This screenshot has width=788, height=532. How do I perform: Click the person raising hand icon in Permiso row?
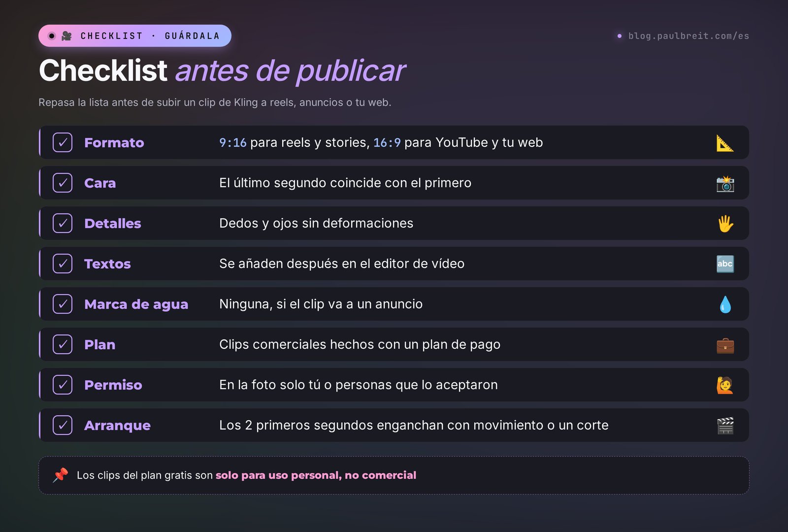click(725, 385)
